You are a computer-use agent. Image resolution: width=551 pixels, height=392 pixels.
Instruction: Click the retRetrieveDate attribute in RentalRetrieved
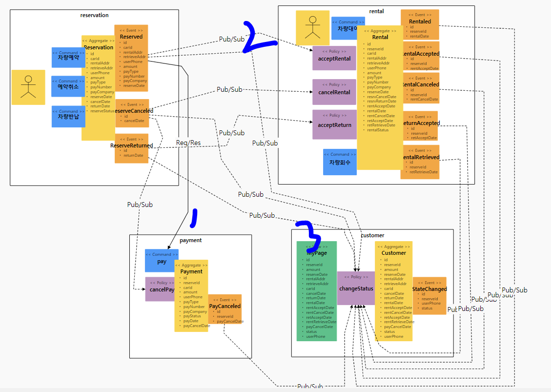click(x=424, y=172)
